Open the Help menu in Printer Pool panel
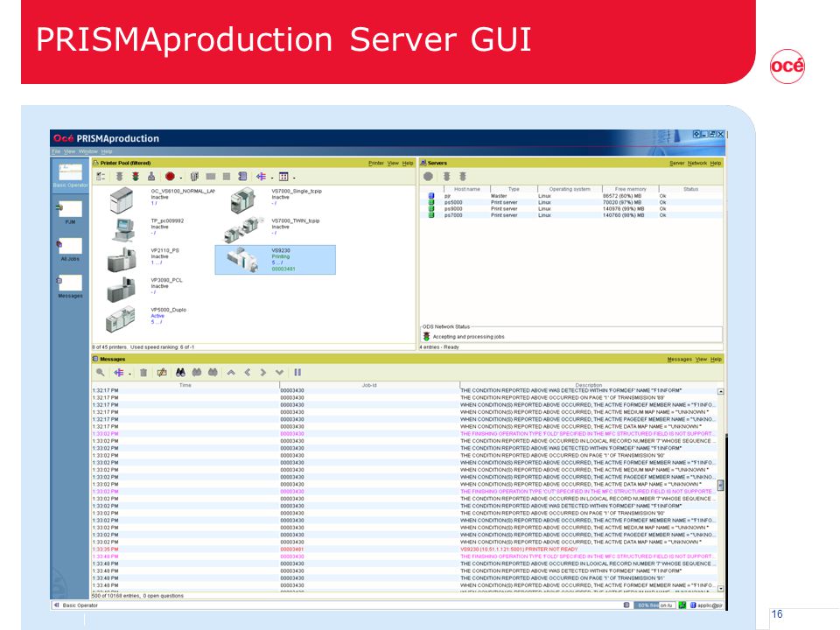 [x=408, y=163]
